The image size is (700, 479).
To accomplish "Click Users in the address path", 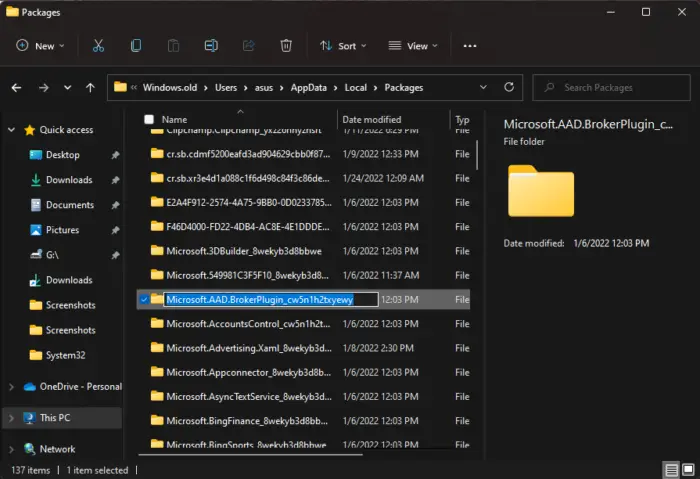I will tap(226, 87).
